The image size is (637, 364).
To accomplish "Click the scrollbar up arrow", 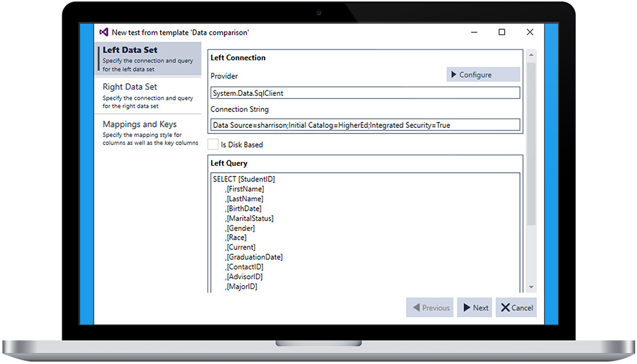I will point(531,55).
